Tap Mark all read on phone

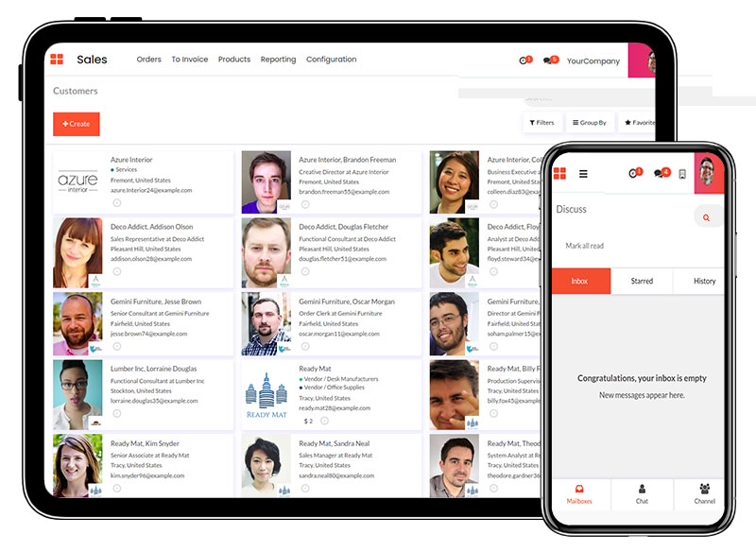(x=584, y=246)
